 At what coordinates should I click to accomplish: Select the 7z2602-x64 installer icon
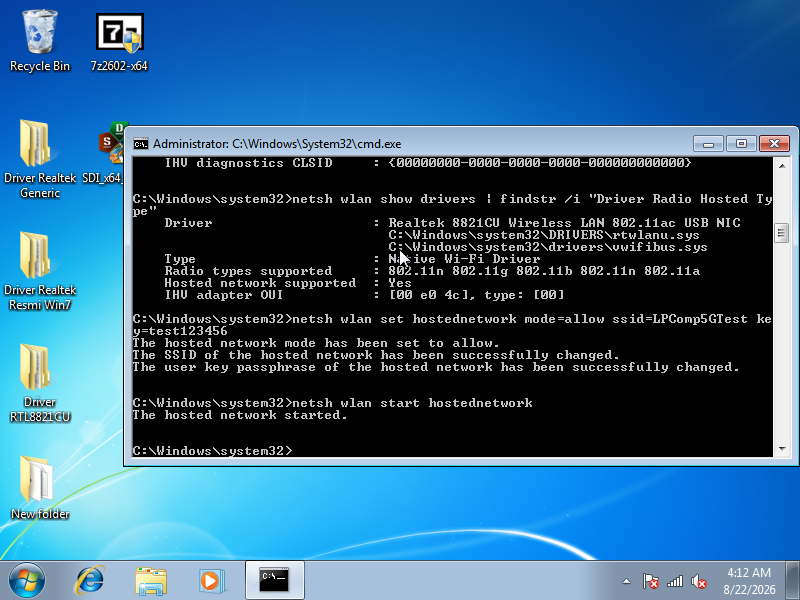tap(119, 42)
